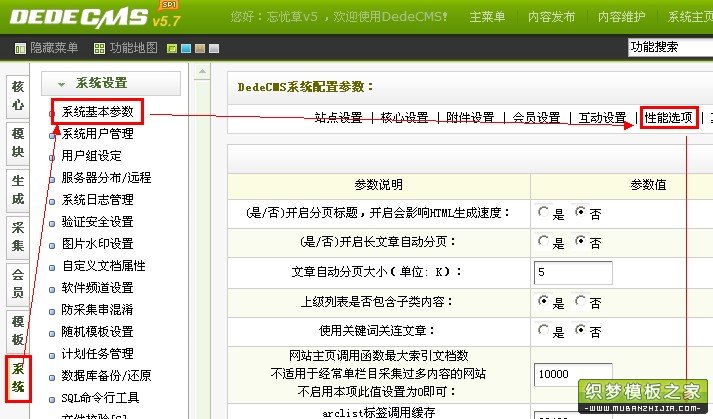Click the sidebar scrollbar up arrow
Viewport: 713px width, 419px height.
202,72
